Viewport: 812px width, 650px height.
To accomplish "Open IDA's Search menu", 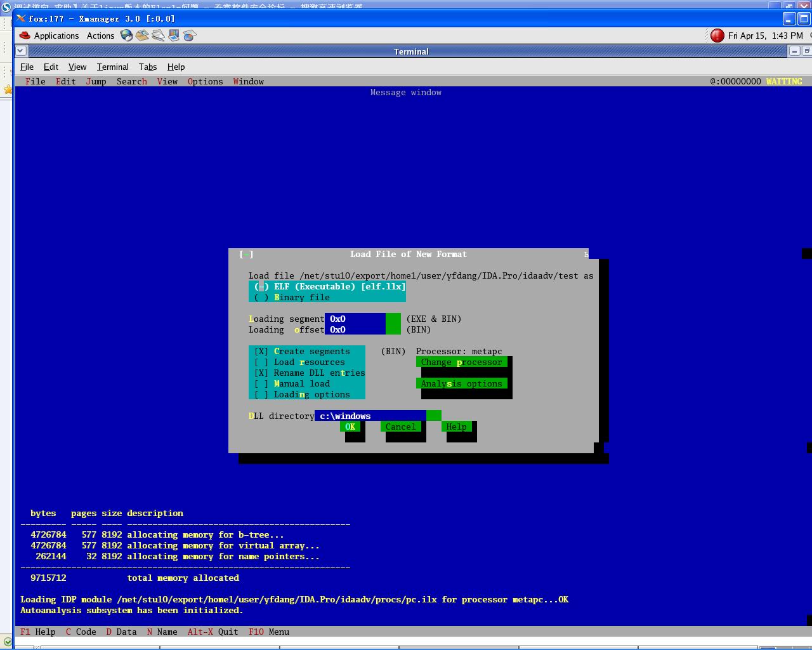I will 132,81.
